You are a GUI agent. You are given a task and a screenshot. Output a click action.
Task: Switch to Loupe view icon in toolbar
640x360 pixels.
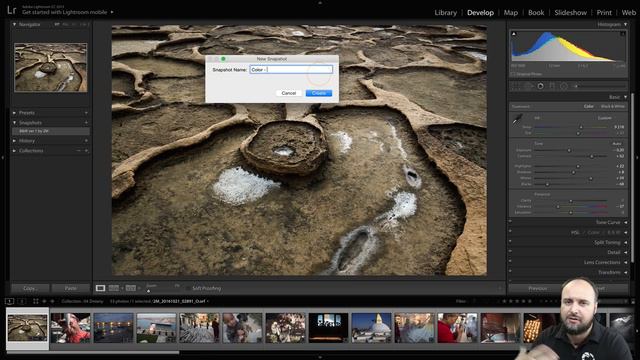[100, 288]
